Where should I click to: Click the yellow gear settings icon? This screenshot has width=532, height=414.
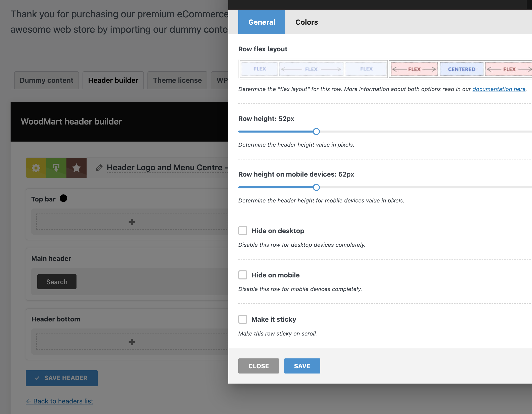[x=36, y=168]
